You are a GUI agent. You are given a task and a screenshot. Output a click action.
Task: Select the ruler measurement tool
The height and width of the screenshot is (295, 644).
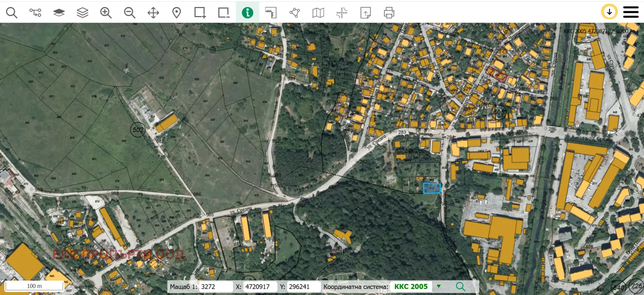pos(271,13)
